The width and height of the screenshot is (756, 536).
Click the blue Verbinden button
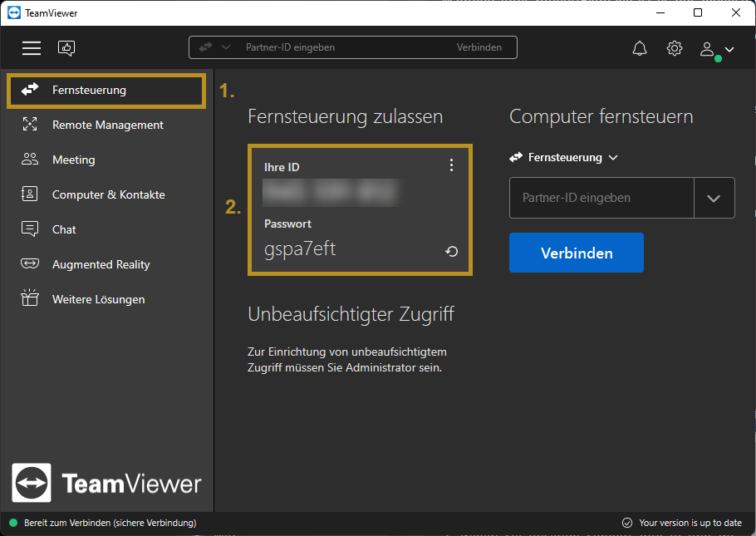point(577,253)
